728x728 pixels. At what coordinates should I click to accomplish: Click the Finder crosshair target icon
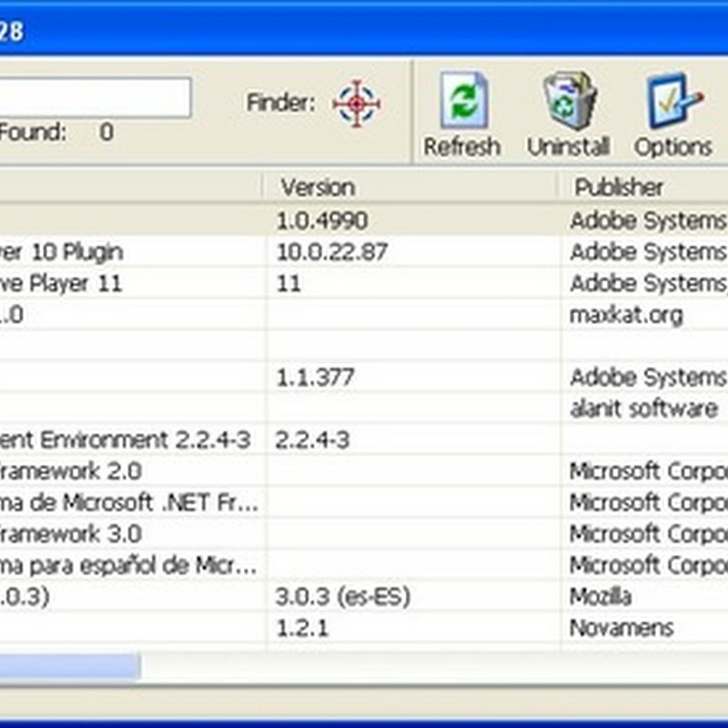(357, 104)
